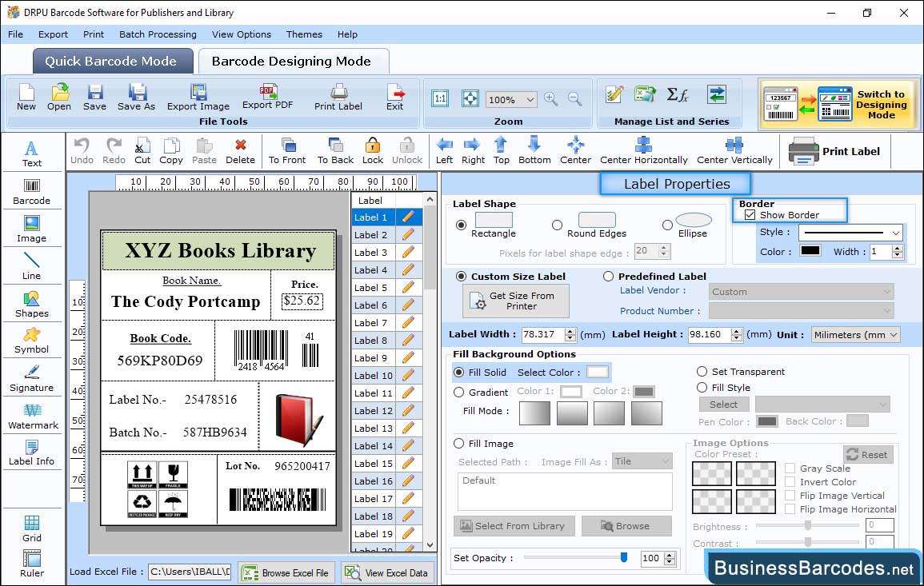Increase the Label Width stepper
The height and width of the screenshot is (586, 924).
point(570,331)
